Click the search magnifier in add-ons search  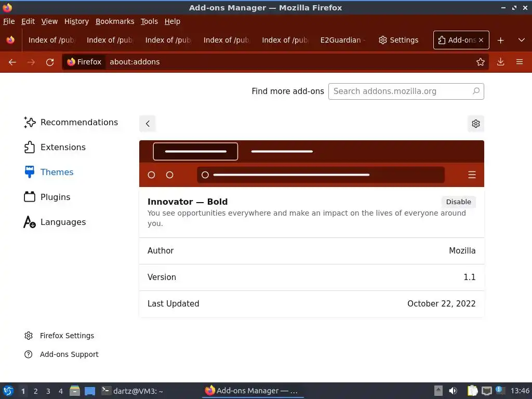tap(476, 91)
